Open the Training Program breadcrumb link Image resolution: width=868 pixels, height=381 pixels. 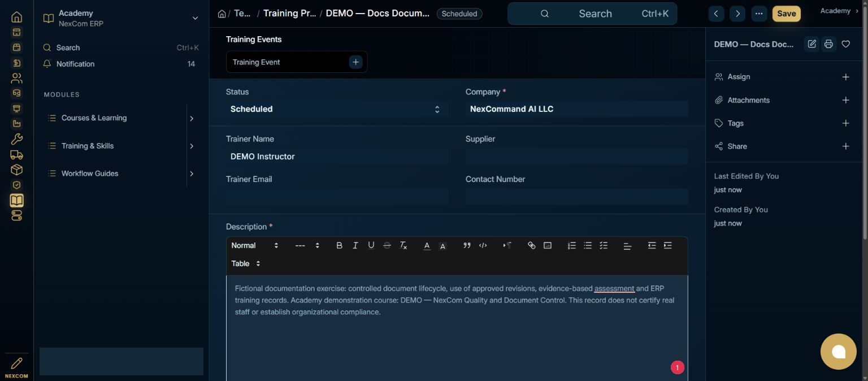pyautogui.click(x=289, y=13)
